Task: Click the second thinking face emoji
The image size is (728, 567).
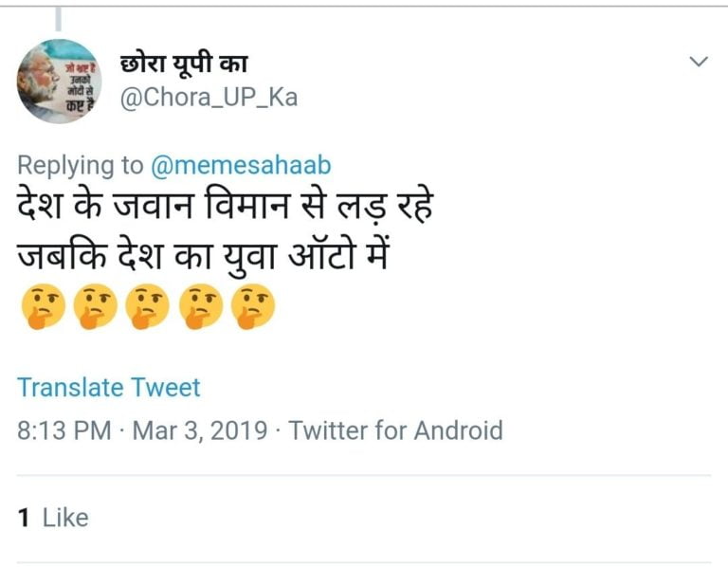Action: point(95,308)
